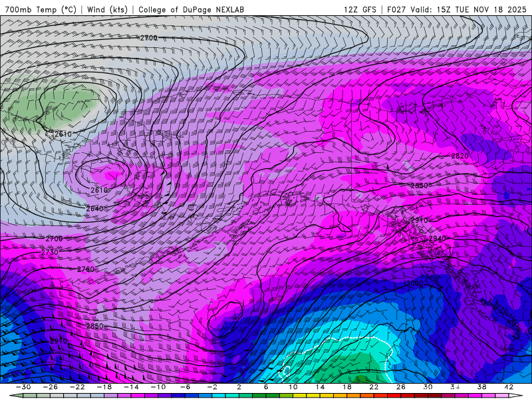Click the -30 value on the temperature scale

23,387
